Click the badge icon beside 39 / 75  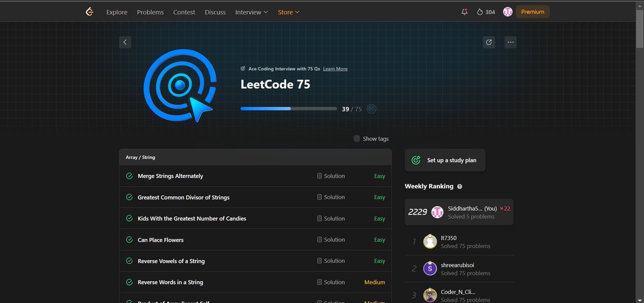tap(371, 109)
